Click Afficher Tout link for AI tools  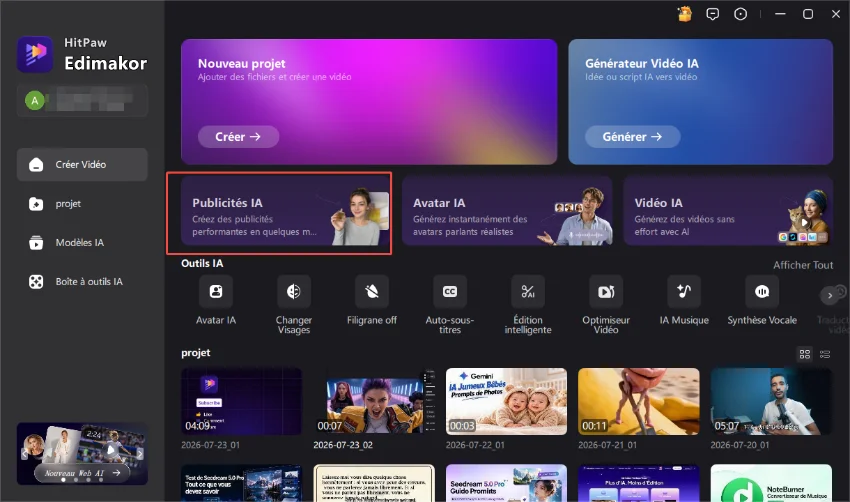click(x=803, y=265)
